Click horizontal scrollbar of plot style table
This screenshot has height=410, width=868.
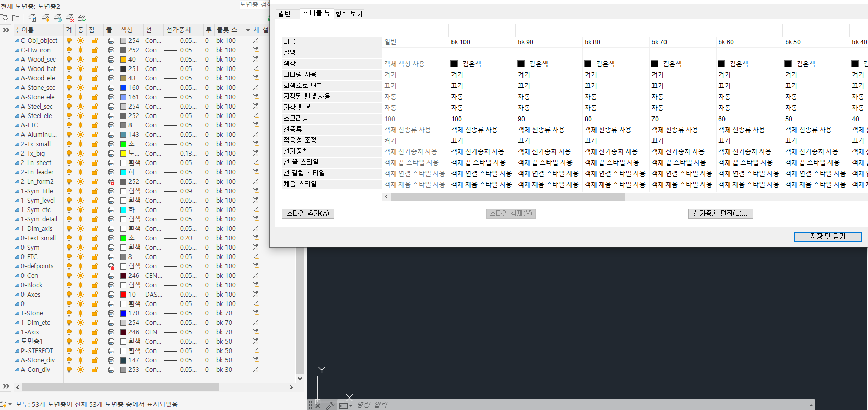click(x=508, y=197)
